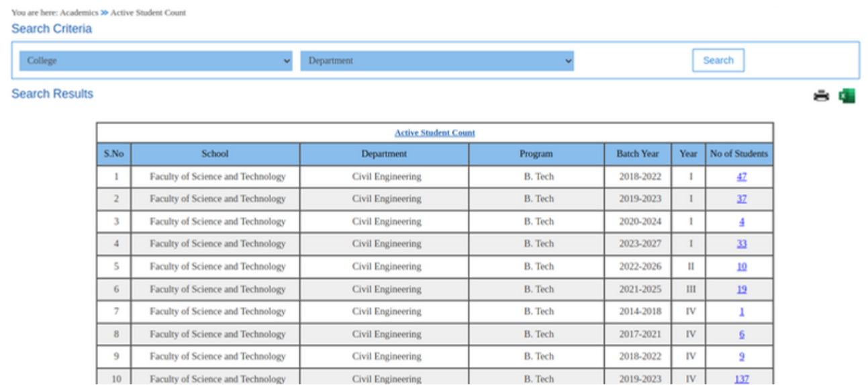Image resolution: width=868 pixels, height=385 pixels.
Task: Open the Active Student Count title link
Action: coord(434,133)
